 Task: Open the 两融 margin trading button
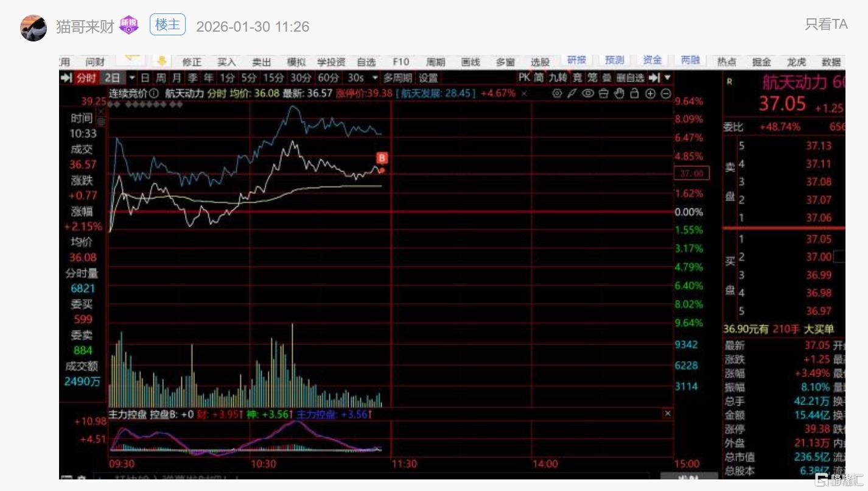point(690,60)
